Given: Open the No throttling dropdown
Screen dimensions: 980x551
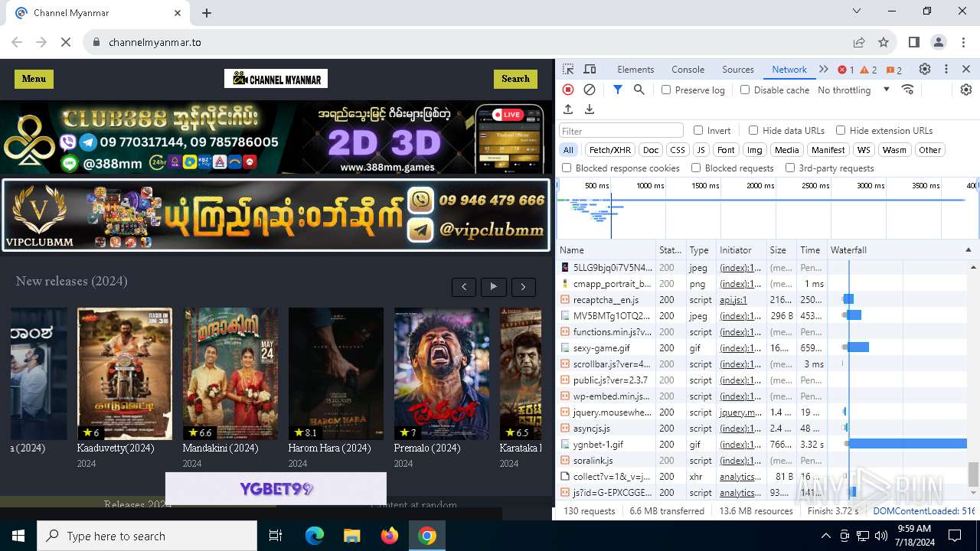Looking at the screenshot, I should (854, 90).
